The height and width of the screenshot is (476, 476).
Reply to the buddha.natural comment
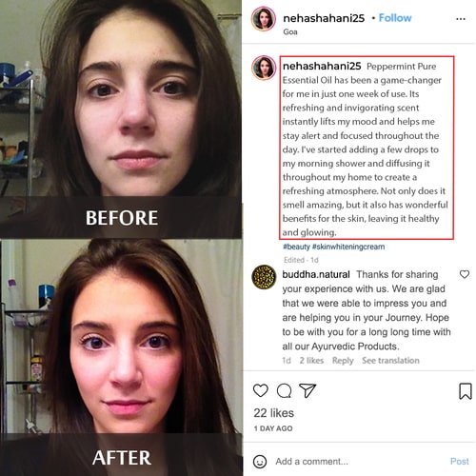click(343, 361)
